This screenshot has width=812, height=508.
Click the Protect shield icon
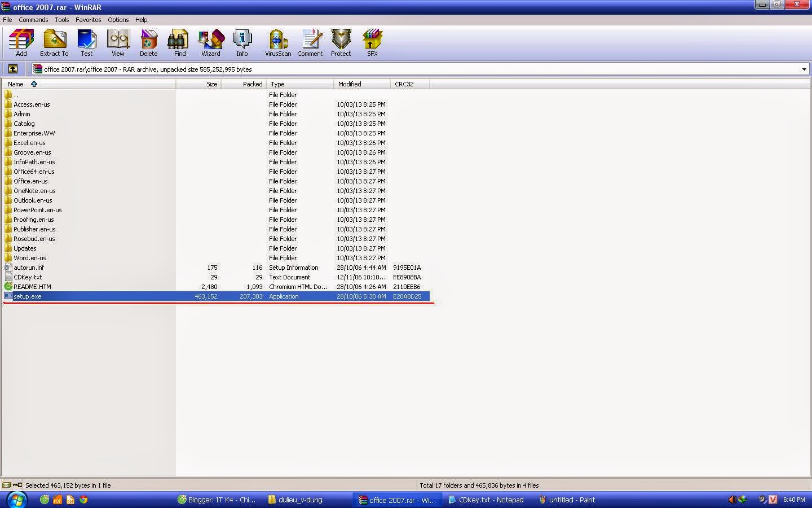pos(341,43)
